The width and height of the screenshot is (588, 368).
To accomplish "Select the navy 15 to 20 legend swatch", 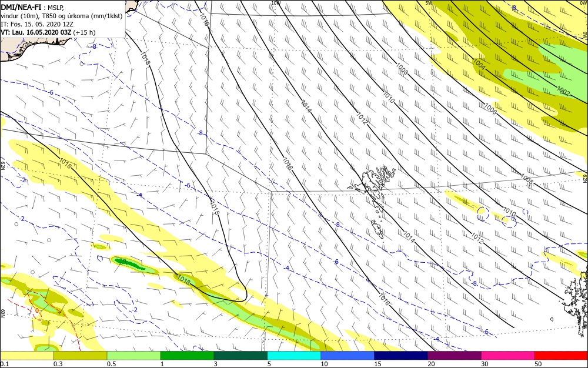I will [x=401, y=356].
